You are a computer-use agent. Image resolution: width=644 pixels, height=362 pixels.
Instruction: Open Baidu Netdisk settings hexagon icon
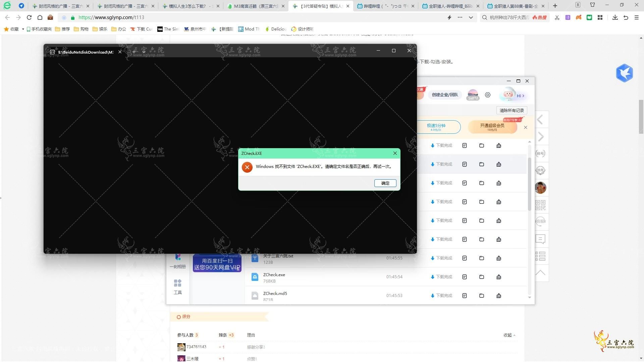click(x=488, y=95)
